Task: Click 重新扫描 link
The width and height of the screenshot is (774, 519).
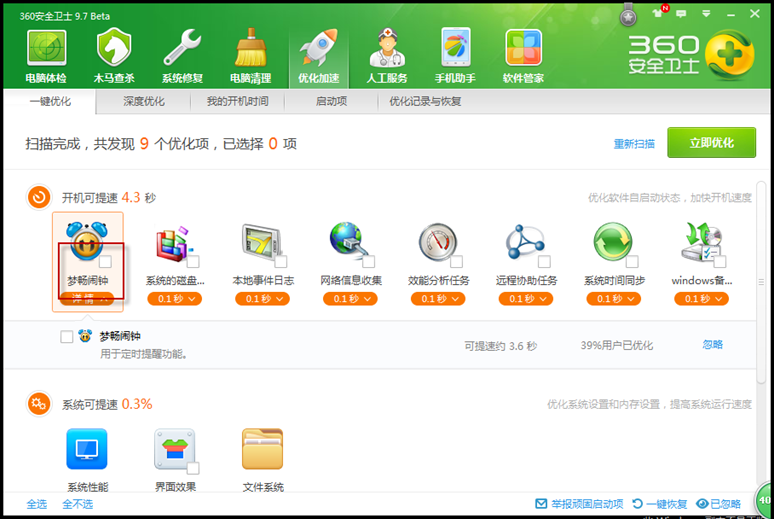Action: click(634, 144)
